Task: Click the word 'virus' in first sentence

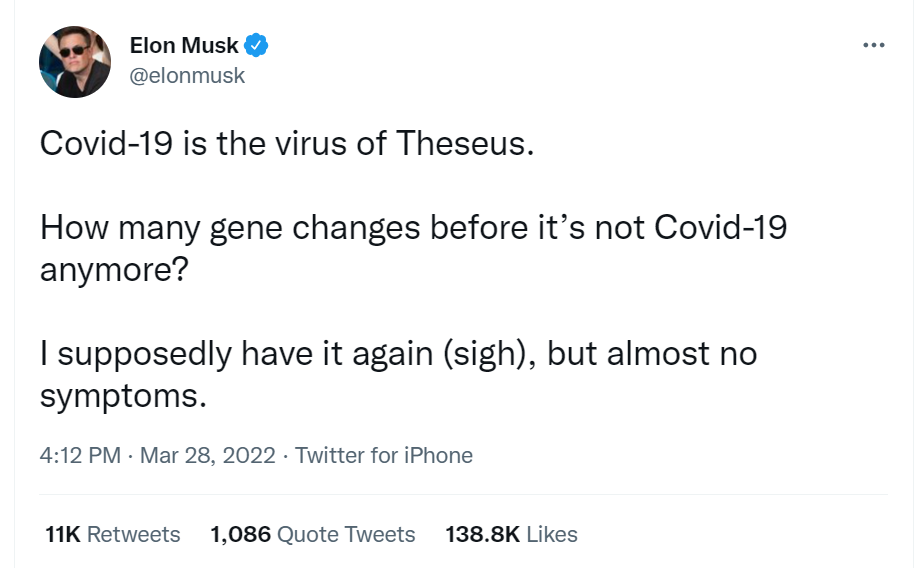Action: pyautogui.click(x=304, y=144)
